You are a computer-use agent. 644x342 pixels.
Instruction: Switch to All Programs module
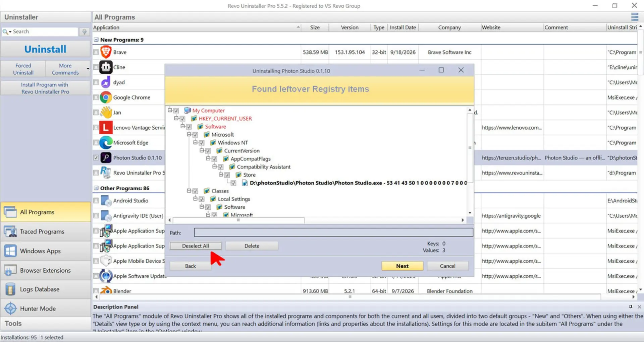pos(46,212)
